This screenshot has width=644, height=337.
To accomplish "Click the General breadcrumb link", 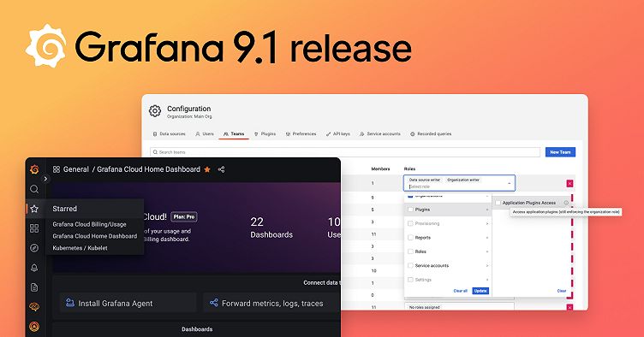I will 76,169.
